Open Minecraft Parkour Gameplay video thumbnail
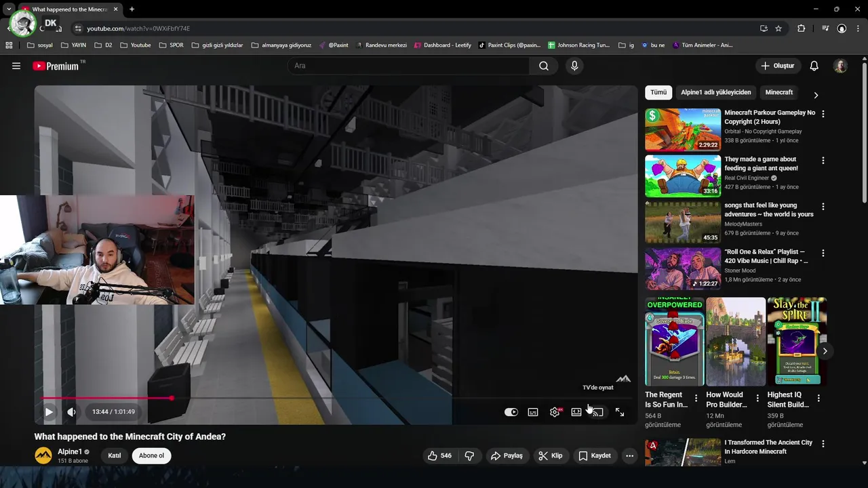This screenshot has width=868, height=488. [x=683, y=129]
